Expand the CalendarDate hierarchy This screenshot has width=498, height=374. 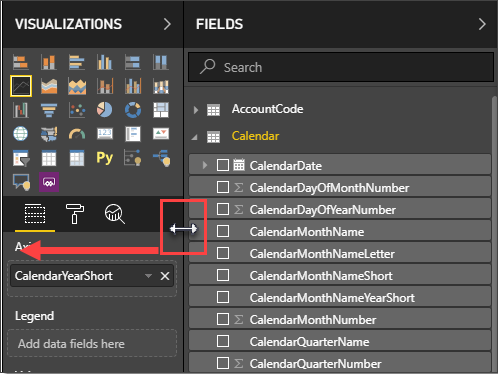(x=205, y=165)
